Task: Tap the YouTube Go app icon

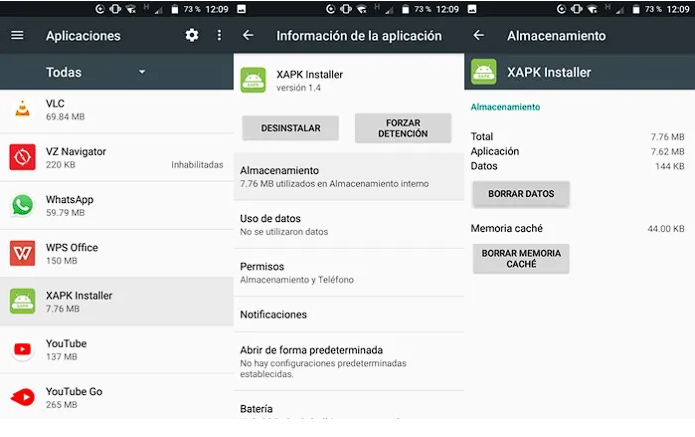Action: (22, 397)
